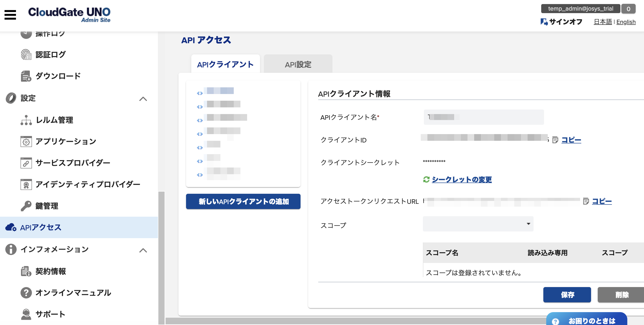Click the レルム管理 hierarchy icon
The image size is (644, 325).
pos(26,120)
